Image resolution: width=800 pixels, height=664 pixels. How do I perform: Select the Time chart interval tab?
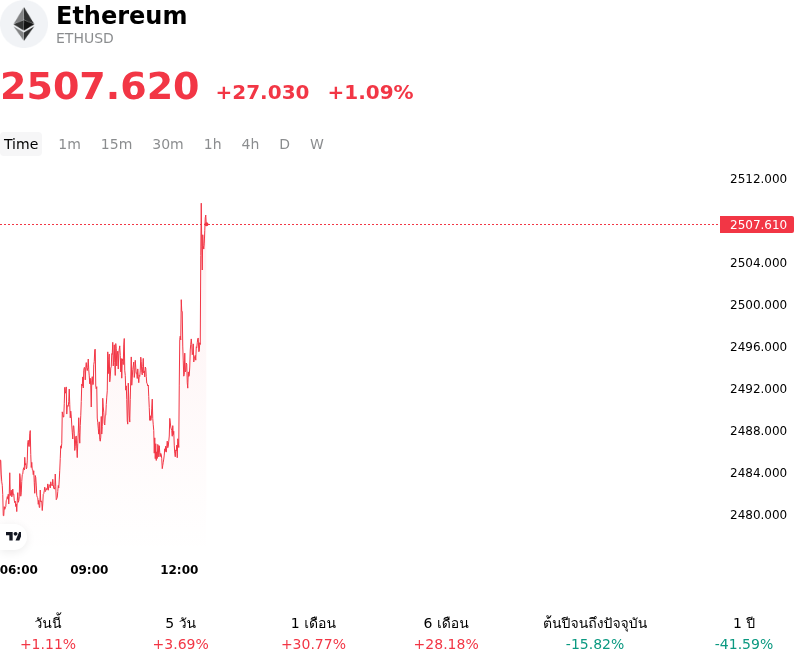pos(21,144)
